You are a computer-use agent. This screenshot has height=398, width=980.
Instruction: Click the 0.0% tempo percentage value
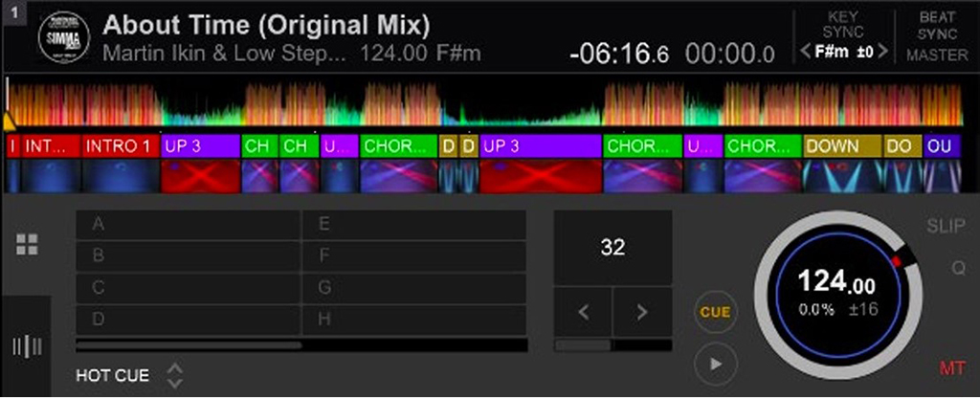click(x=816, y=309)
